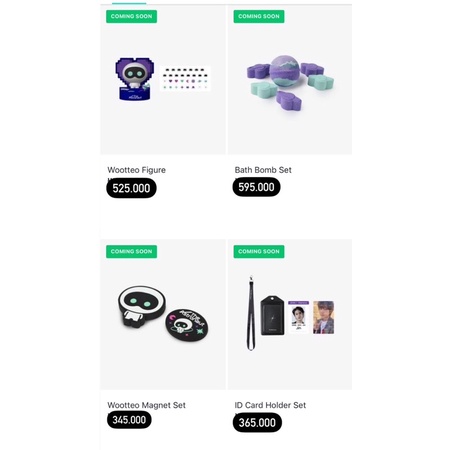450x450 pixels.
Task: Click the round black Wootteo magnet
Action: point(187,325)
